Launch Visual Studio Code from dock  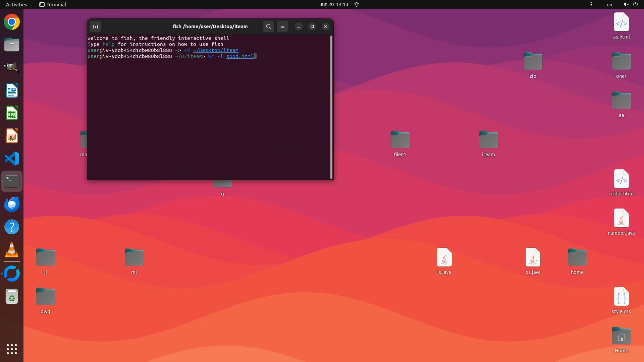12,159
